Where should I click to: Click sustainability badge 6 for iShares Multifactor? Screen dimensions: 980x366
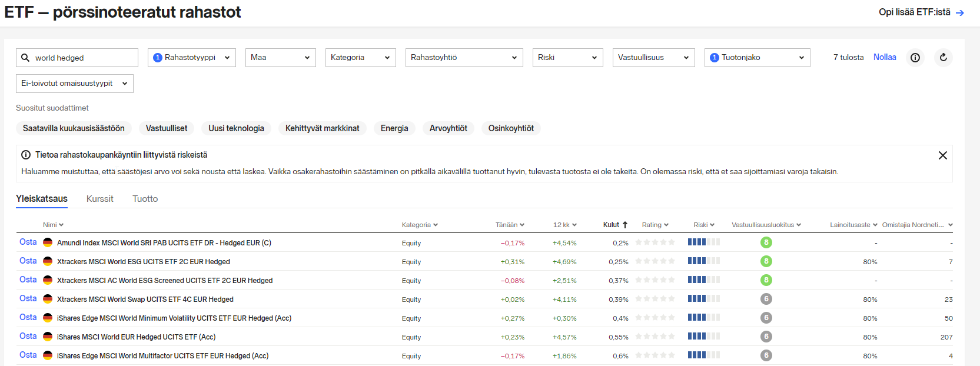[766, 355]
